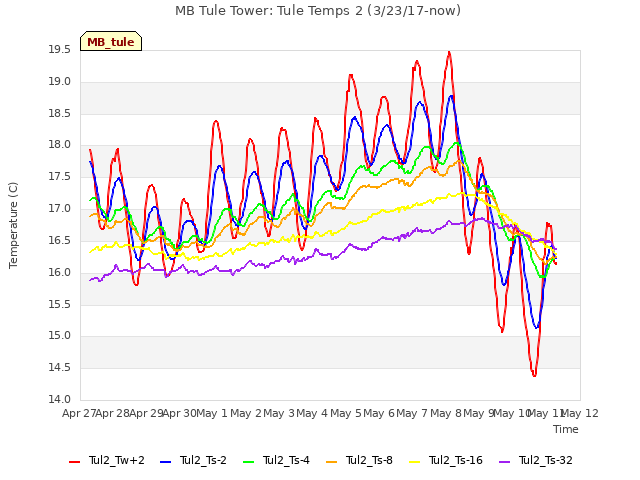Click the 15.0 y-axis tick label
Viewport: 640px width, 480px height.
[x=60, y=336]
